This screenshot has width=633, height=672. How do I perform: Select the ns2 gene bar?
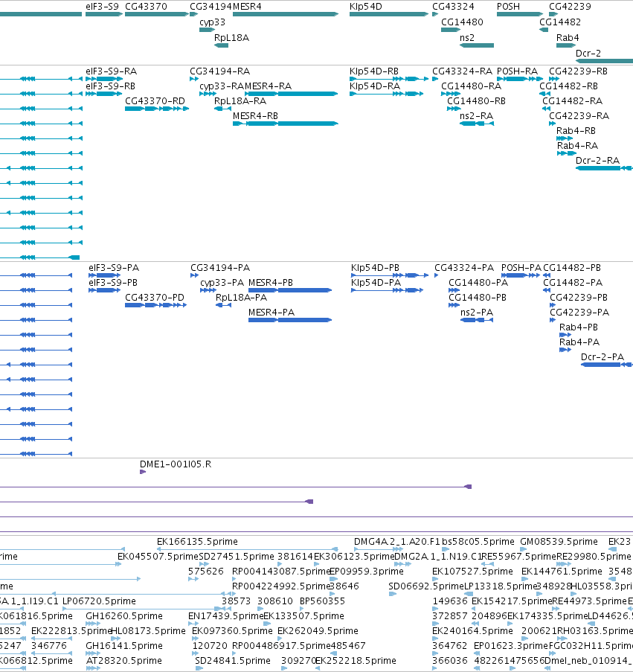477,45
